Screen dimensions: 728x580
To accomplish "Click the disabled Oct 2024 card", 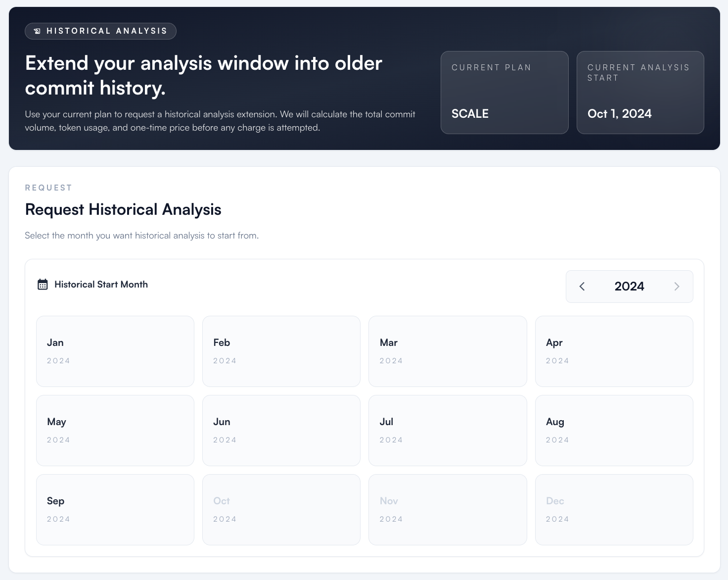I will (x=281, y=510).
